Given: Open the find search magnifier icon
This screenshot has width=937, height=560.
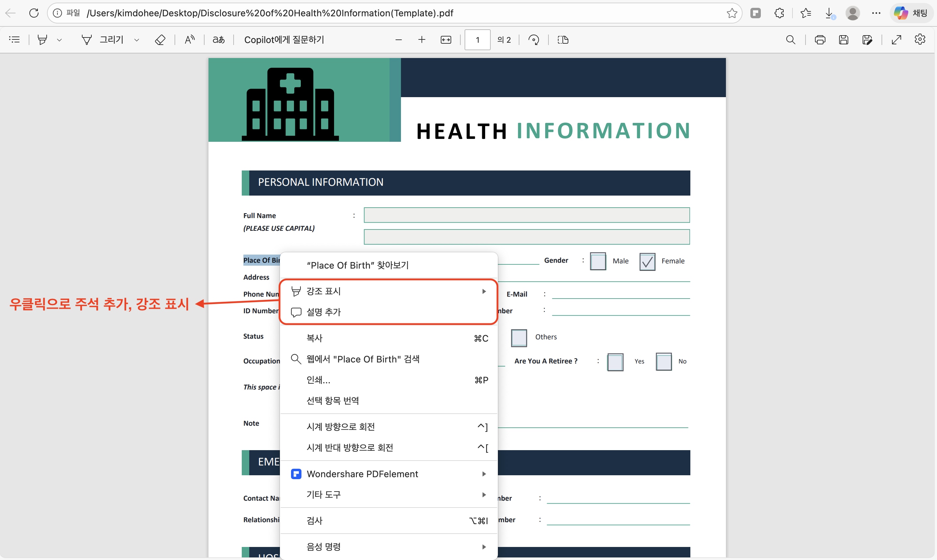Looking at the screenshot, I should coord(791,40).
